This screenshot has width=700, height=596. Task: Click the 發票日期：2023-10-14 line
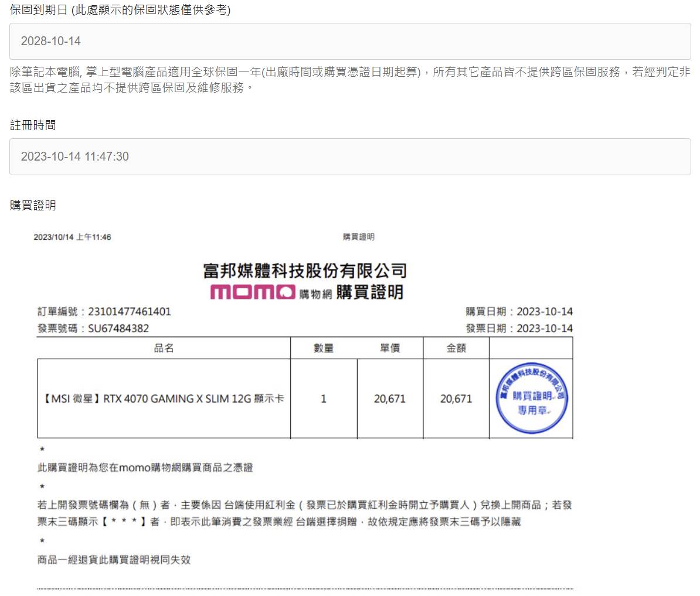[519, 328]
